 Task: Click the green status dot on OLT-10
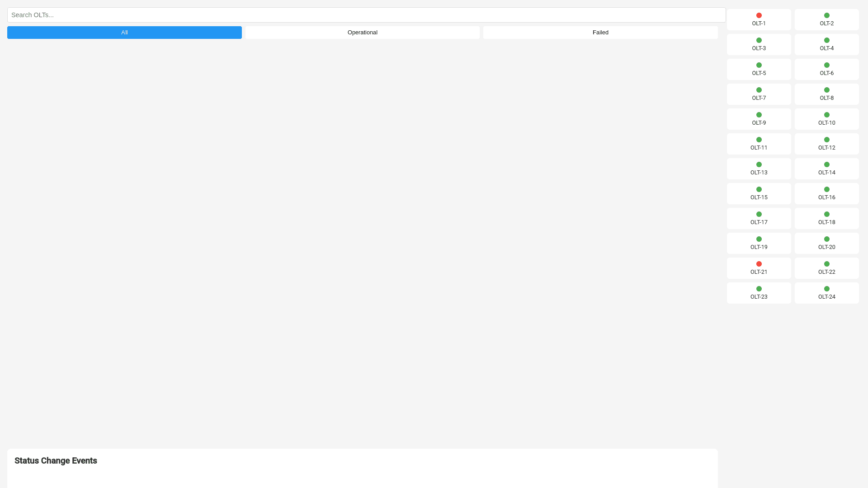(x=826, y=115)
